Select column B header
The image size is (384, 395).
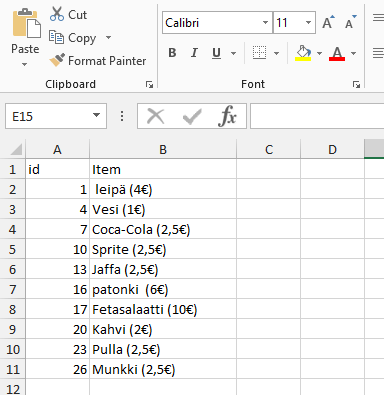163,149
